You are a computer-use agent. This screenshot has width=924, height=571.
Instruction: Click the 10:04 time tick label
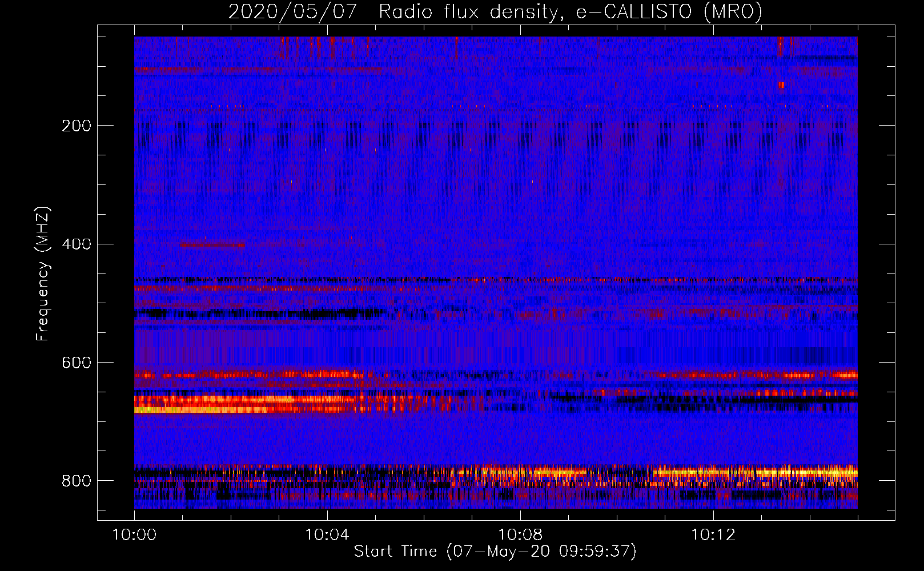point(327,534)
